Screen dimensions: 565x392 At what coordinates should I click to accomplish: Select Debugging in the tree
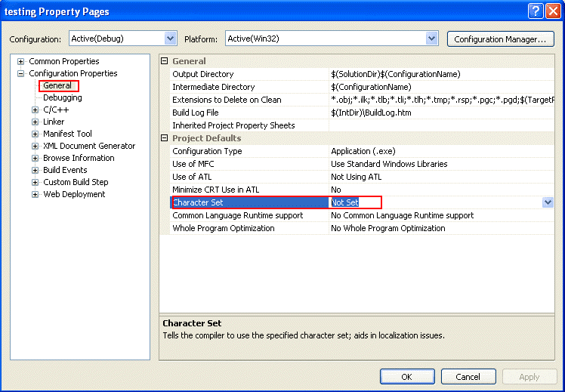[63, 97]
